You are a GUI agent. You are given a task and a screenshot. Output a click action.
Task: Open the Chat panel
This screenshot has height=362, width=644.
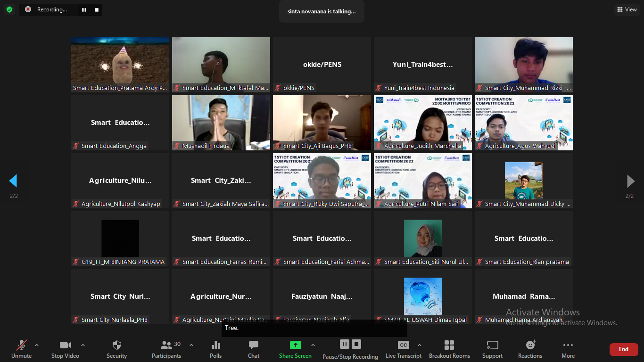254,349
